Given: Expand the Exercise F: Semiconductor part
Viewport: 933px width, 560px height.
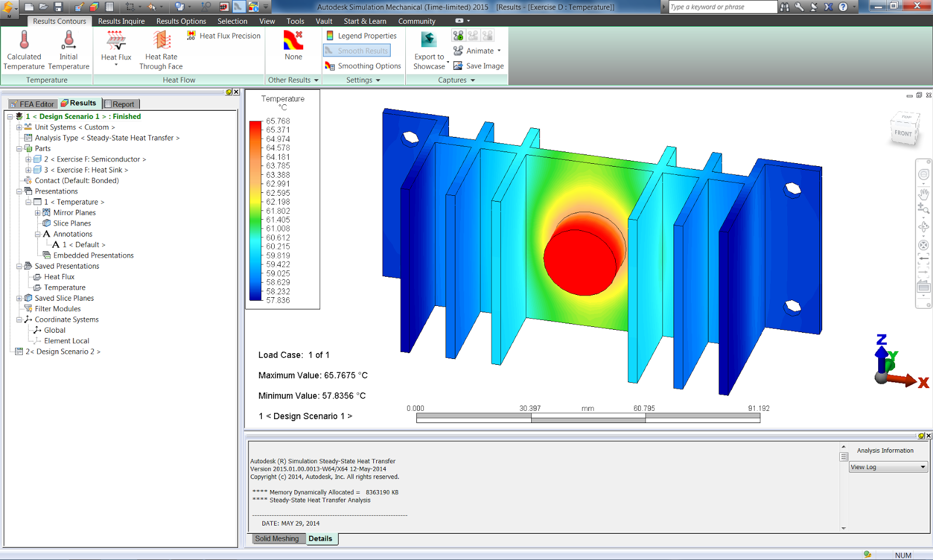Looking at the screenshot, I should [28, 159].
